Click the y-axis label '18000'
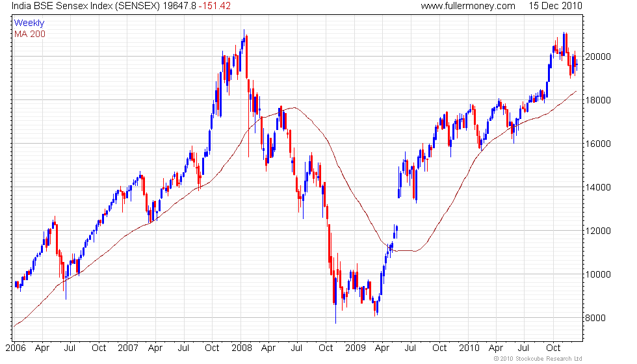637x364 pixels. pos(597,100)
